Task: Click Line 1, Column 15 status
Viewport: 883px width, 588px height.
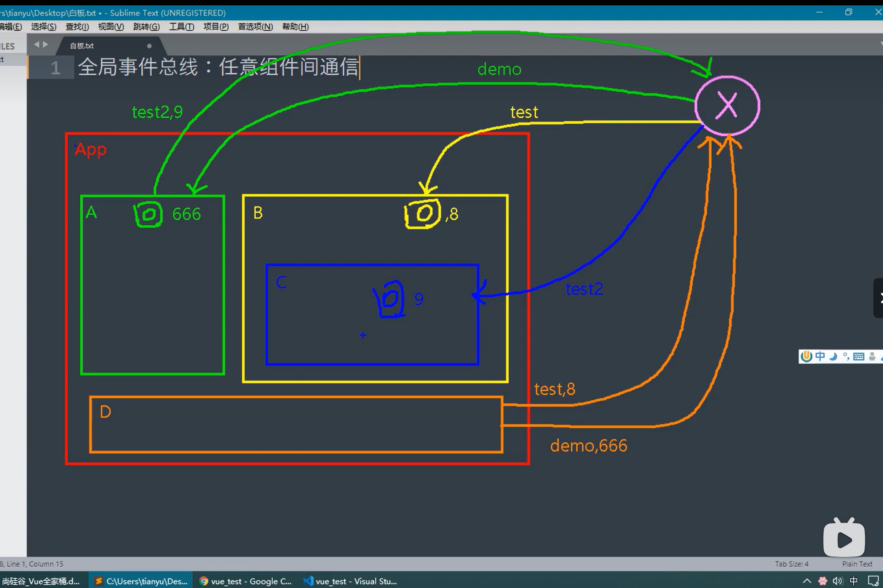Action: pyautogui.click(x=35, y=564)
